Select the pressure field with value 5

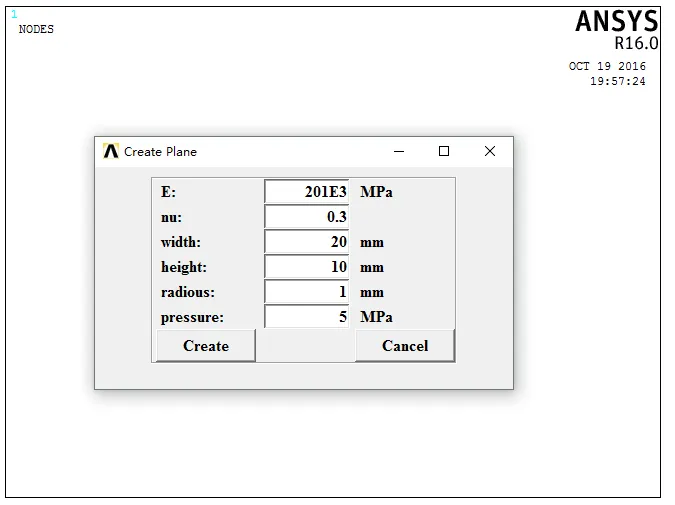[307, 316]
